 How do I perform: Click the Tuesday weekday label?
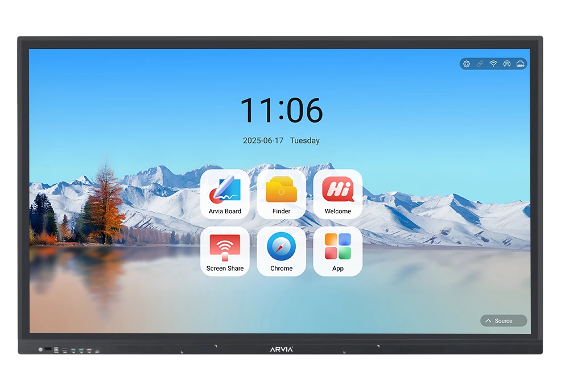[x=305, y=141]
